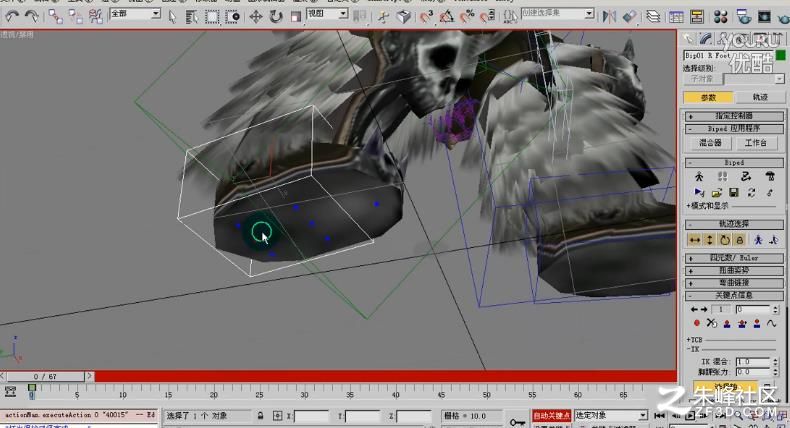Image resolution: width=790 pixels, height=428 pixels.
Task: Collapse the Biped rollout header
Action: [734, 163]
